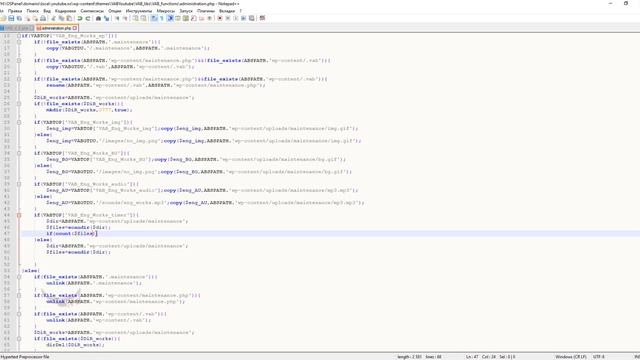This screenshot has width=640, height=360.
Task: Collapse the fold marker at line 57
Action: tap(19, 296)
